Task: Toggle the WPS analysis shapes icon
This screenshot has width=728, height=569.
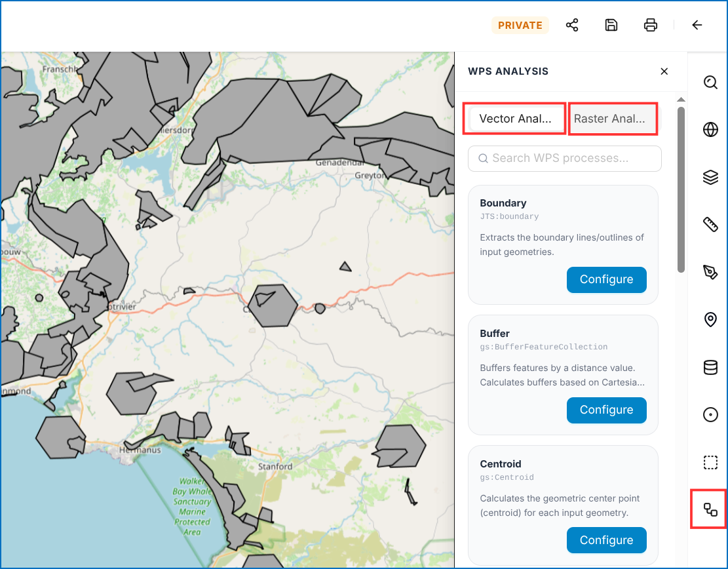Action: (710, 509)
